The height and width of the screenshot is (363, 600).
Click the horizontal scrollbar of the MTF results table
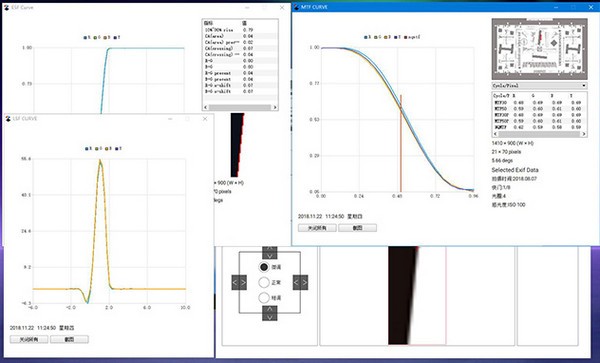(540, 134)
